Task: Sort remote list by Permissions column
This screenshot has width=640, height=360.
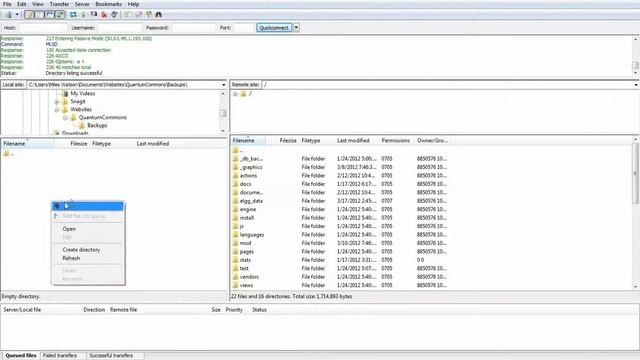Action: 396,140
